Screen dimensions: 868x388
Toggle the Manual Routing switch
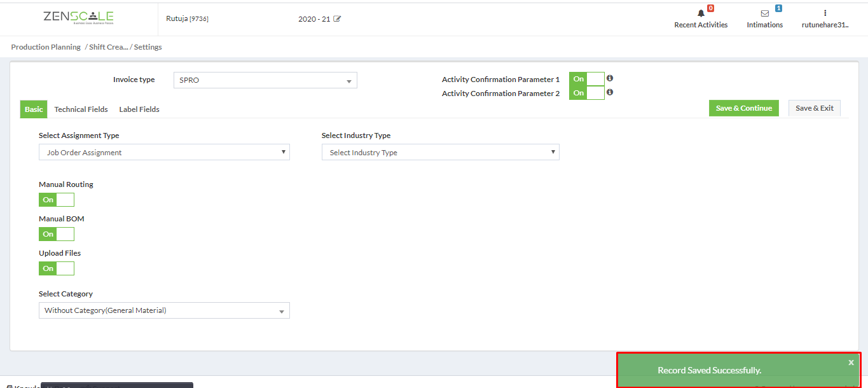point(57,200)
